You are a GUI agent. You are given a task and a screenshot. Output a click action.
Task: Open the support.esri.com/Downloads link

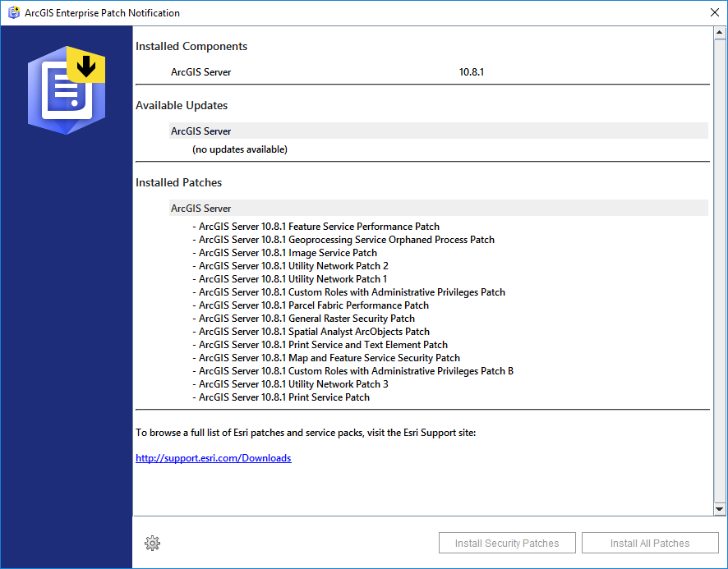tap(214, 458)
